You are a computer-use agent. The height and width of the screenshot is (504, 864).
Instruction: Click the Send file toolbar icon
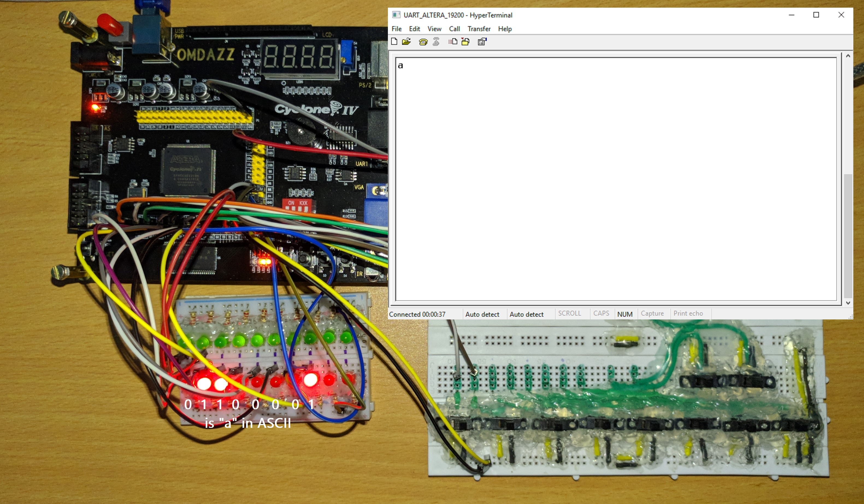(453, 41)
